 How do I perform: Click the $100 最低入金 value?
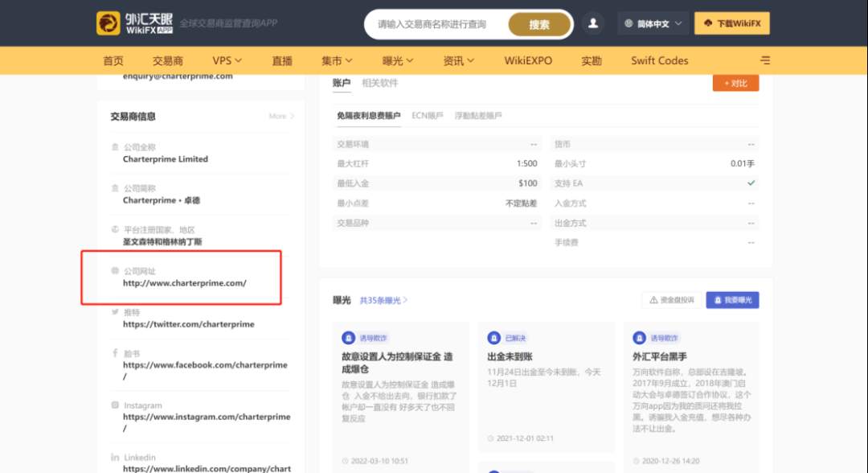click(x=528, y=183)
